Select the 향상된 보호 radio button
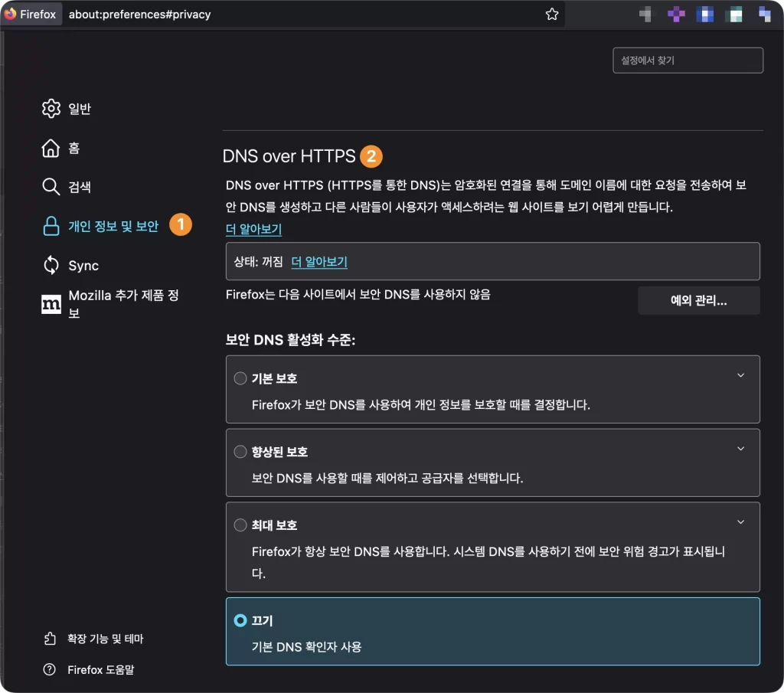784x693 pixels. pos(240,452)
